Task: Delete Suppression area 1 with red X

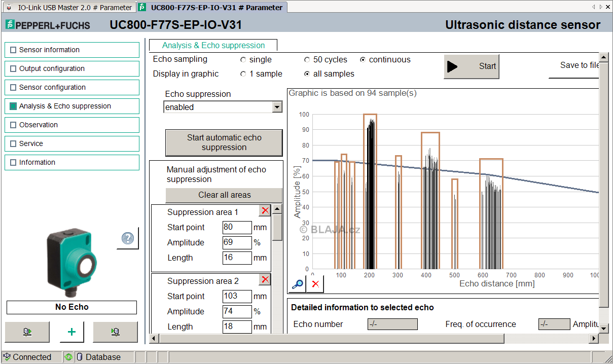Action: (265, 211)
